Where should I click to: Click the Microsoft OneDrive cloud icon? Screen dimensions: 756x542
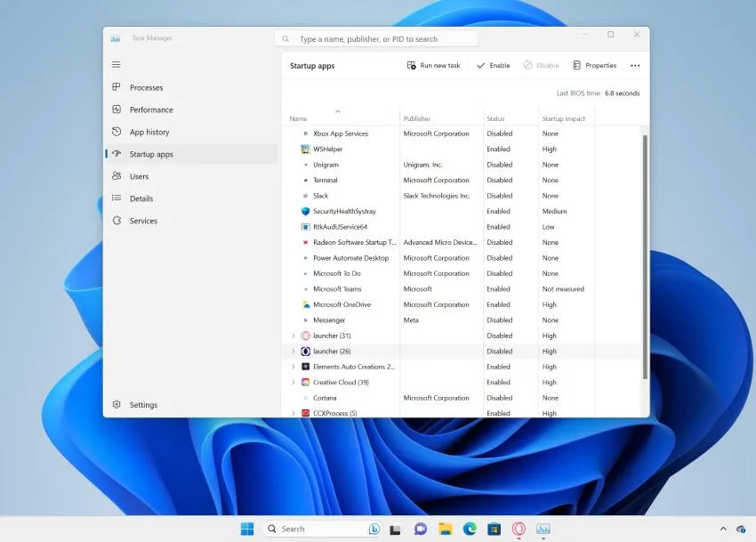[x=305, y=304]
